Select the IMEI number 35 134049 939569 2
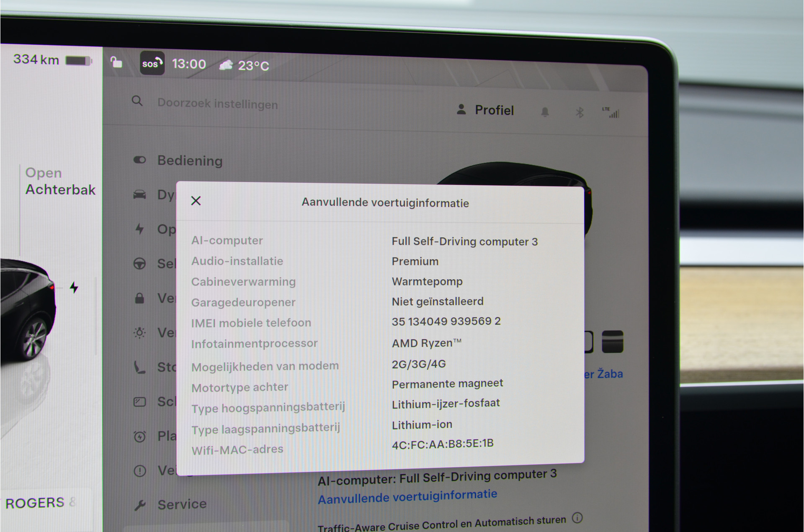The image size is (804, 532). pyautogui.click(x=446, y=321)
